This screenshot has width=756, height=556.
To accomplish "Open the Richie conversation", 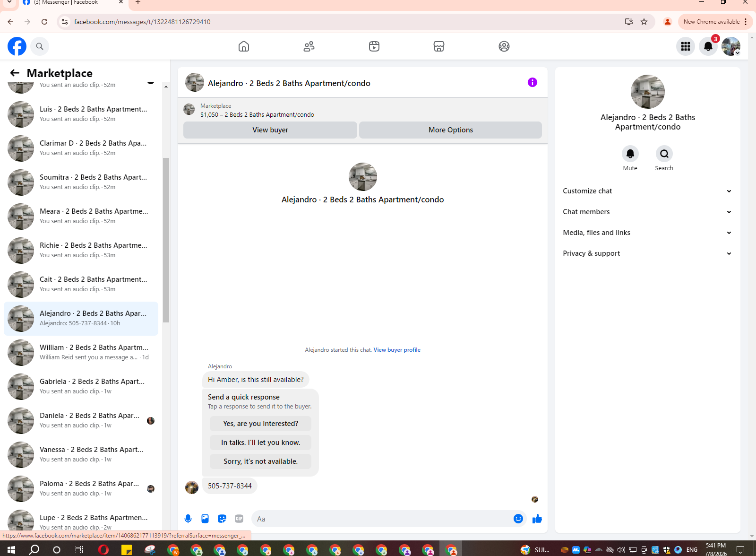I will click(x=81, y=251).
